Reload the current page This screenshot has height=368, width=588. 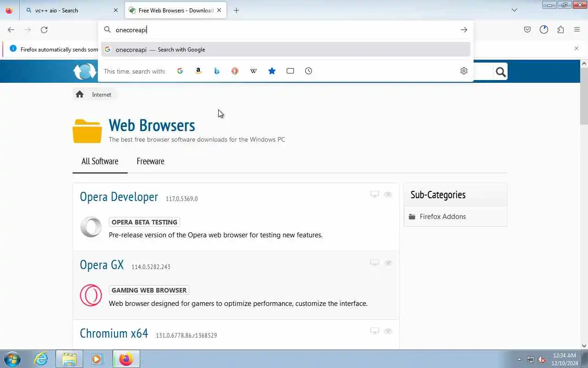44,30
